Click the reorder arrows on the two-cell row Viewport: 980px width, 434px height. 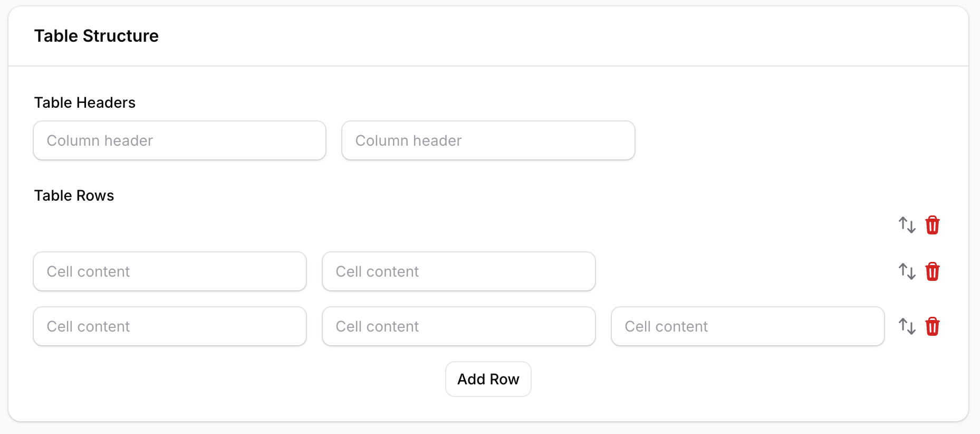(907, 271)
